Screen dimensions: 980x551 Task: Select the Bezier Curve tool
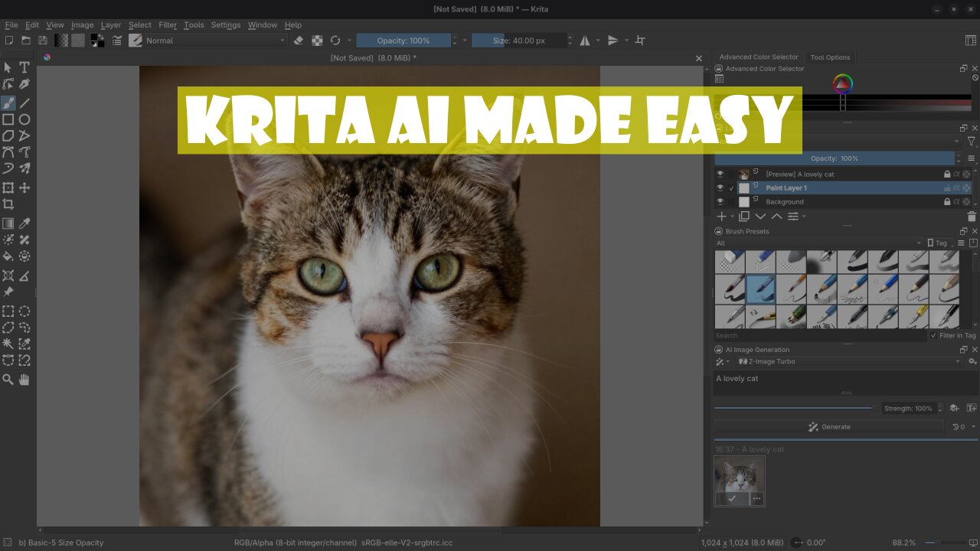[8, 152]
